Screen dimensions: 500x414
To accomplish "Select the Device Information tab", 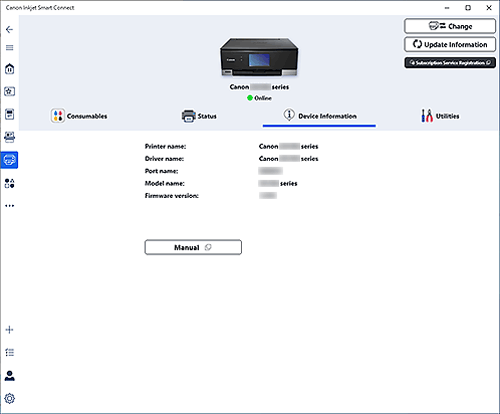I will (x=319, y=116).
